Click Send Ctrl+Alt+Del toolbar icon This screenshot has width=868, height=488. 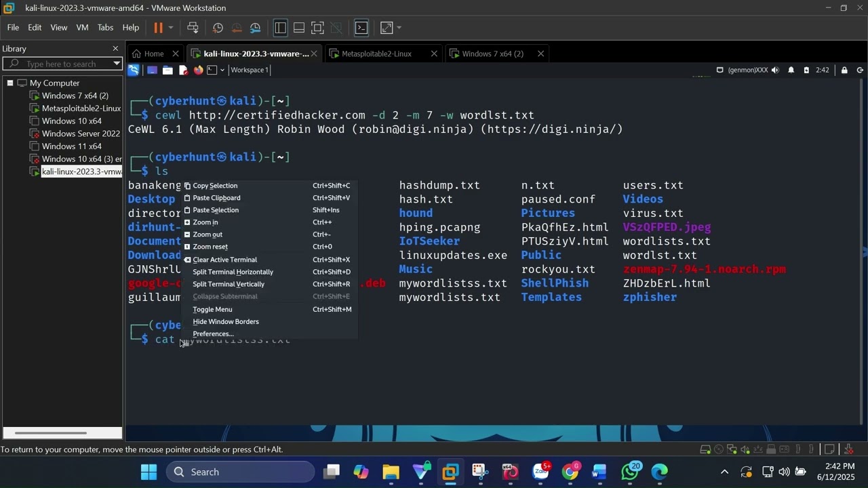tap(193, 28)
